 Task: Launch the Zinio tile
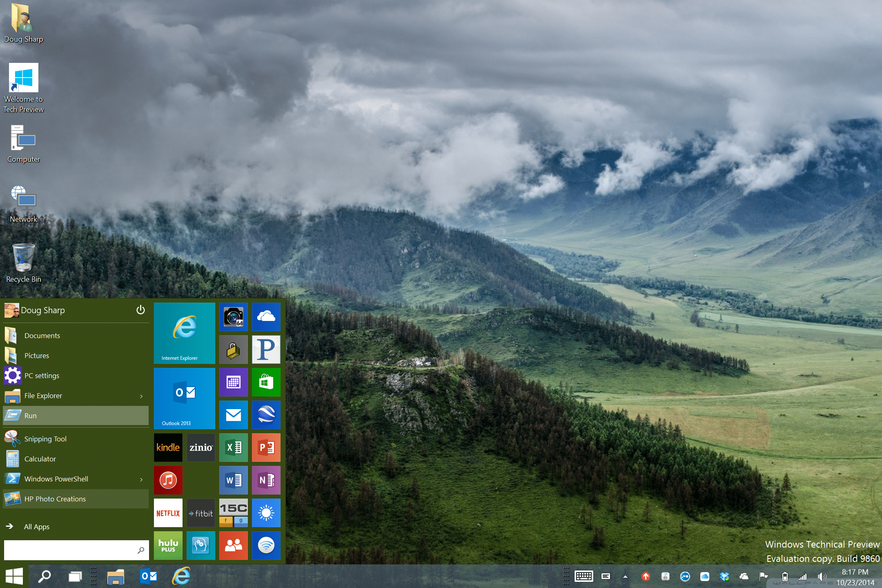pos(201,448)
